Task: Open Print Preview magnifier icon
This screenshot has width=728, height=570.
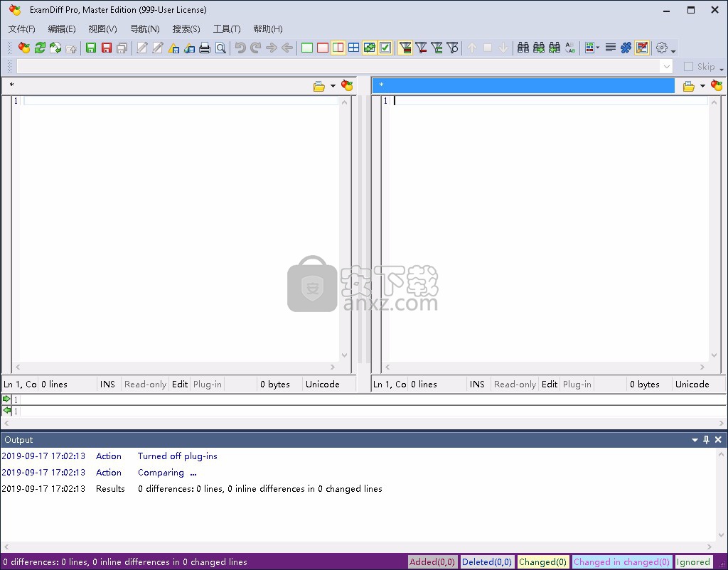Action: pos(221,48)
